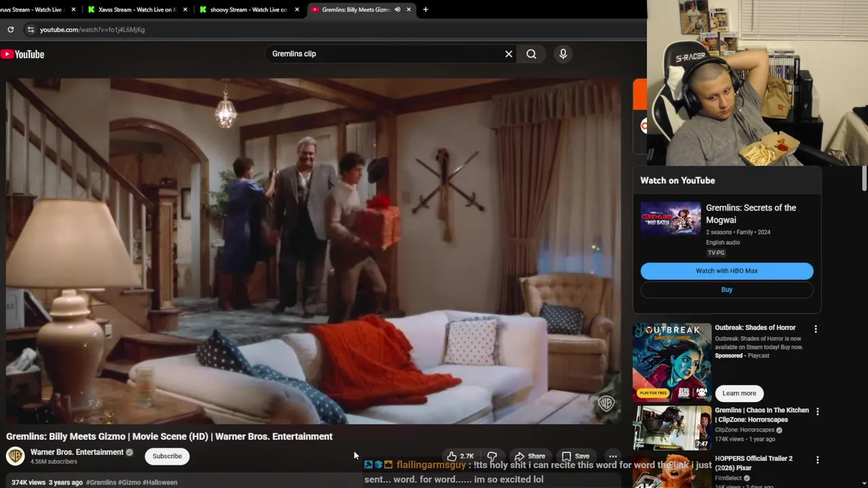Open options for Outbreak: Shades of Horror ad

[x=816, y=329]
